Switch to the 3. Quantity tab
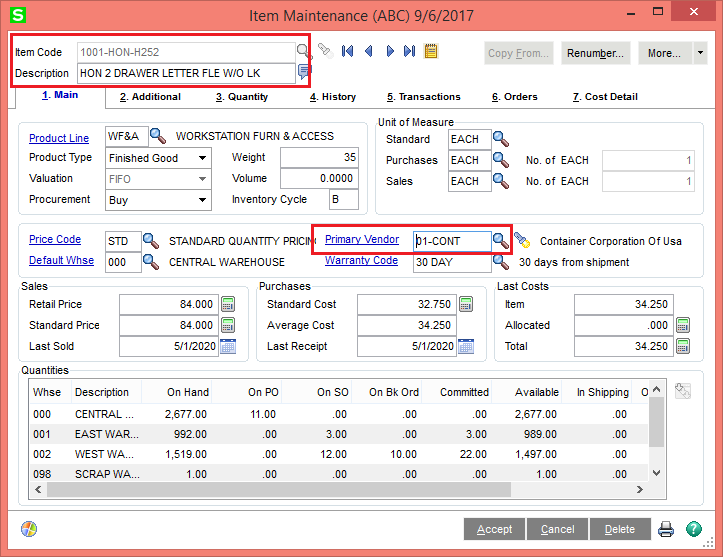 click(242, 97)
